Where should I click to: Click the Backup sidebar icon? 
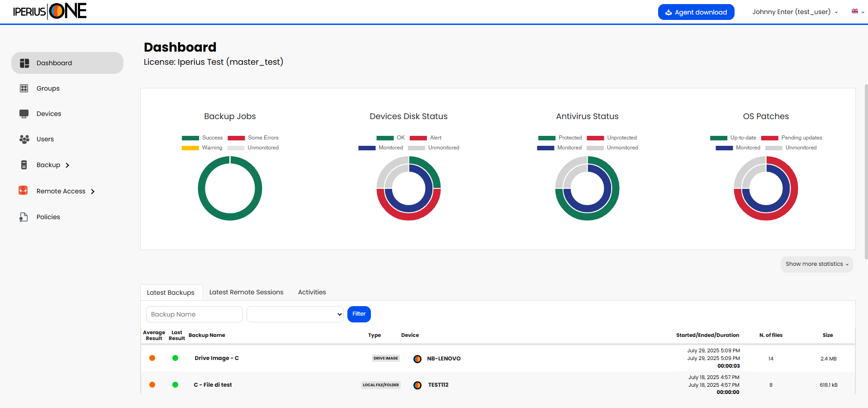point(24,165)
